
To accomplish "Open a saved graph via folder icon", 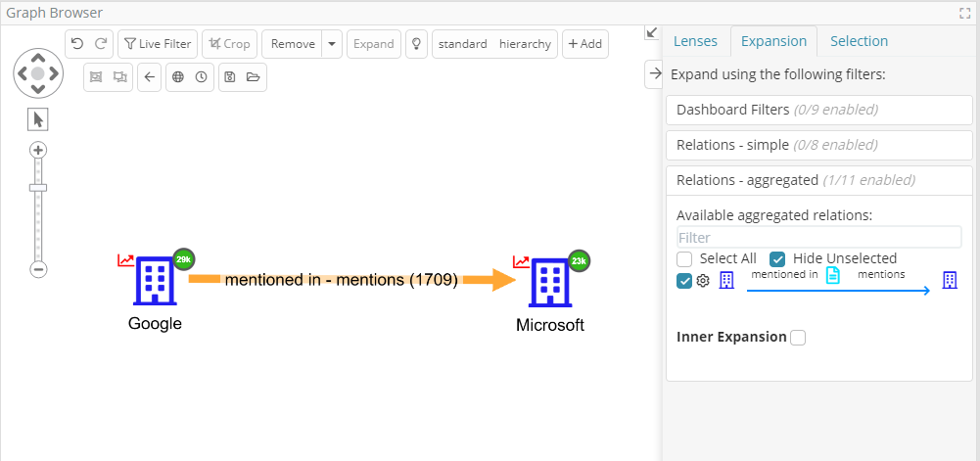I will pyautogui.click(x=253, y=76).
